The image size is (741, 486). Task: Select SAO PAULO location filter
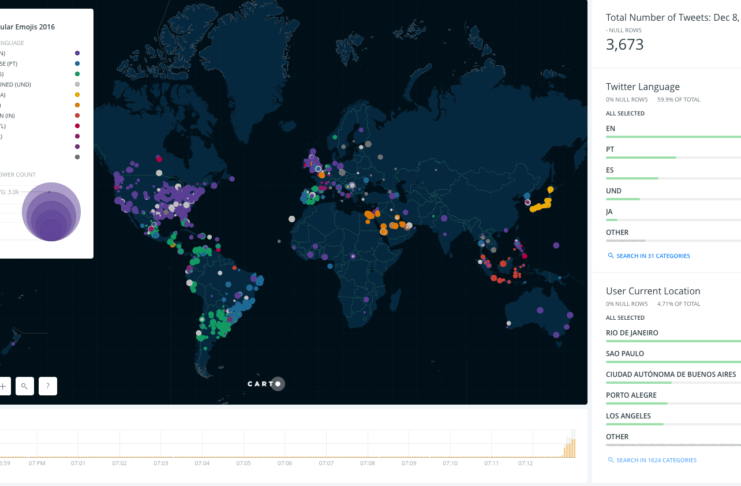(x=630, y=353)
